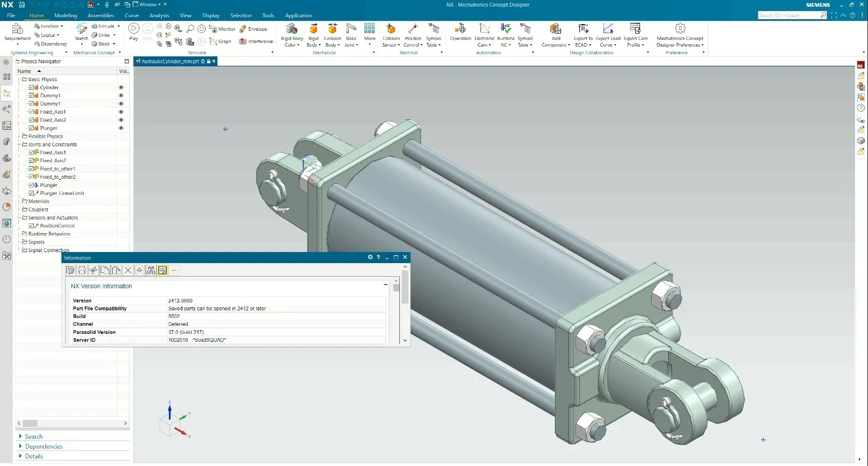
Task: Click the Envelope tool
Action: tap(253, 29)
